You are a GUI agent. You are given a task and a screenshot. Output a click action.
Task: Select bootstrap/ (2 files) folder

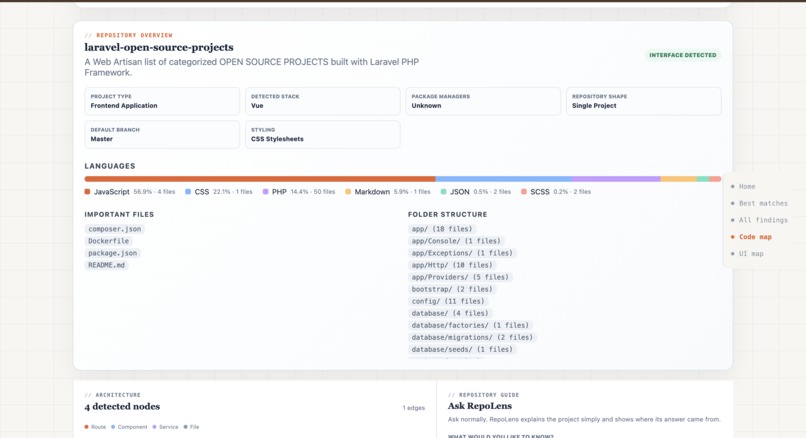[x=452, y=289]
